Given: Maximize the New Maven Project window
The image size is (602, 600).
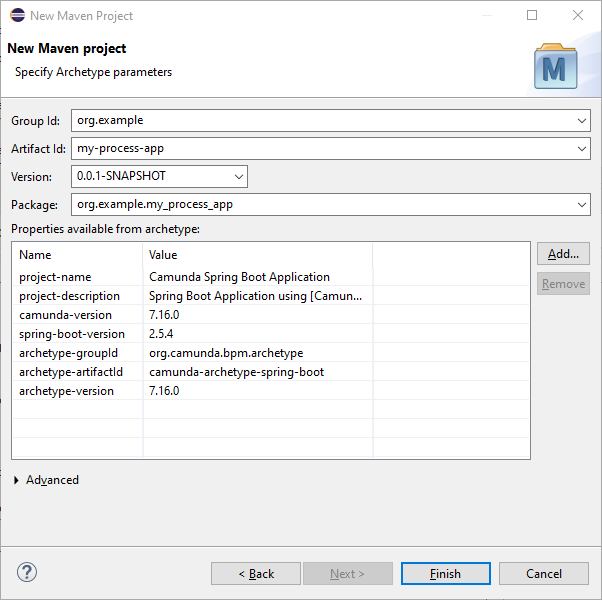Looking at the screenshot, I should click(532, 15).
